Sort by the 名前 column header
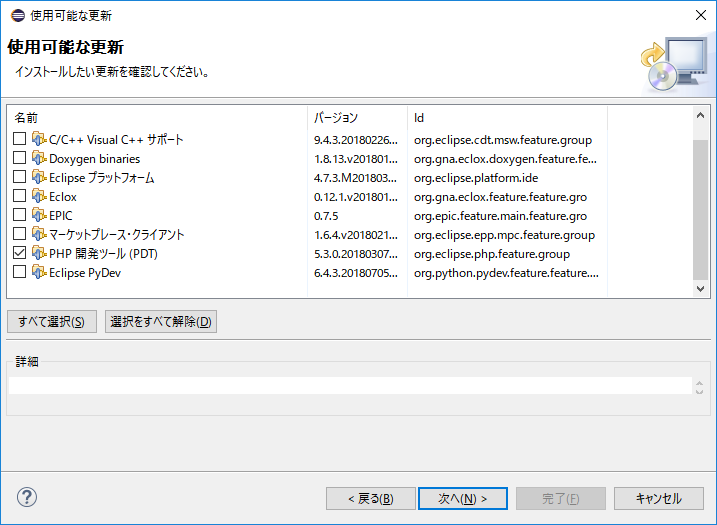 (x=157, y=118)
